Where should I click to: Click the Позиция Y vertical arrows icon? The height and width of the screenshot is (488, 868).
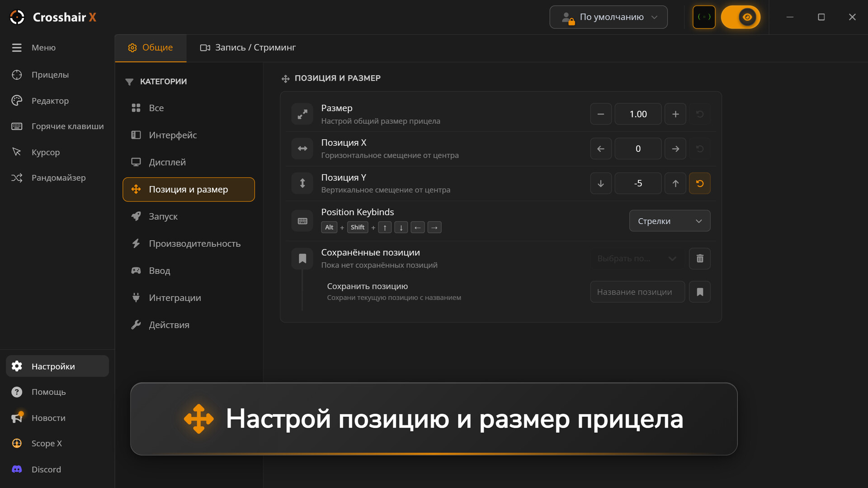pos(302,183)
